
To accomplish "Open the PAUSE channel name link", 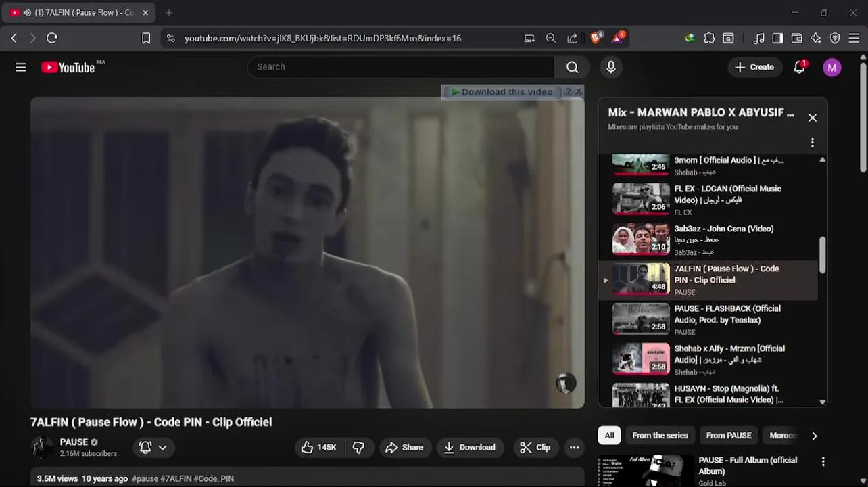I will [74, 442].
